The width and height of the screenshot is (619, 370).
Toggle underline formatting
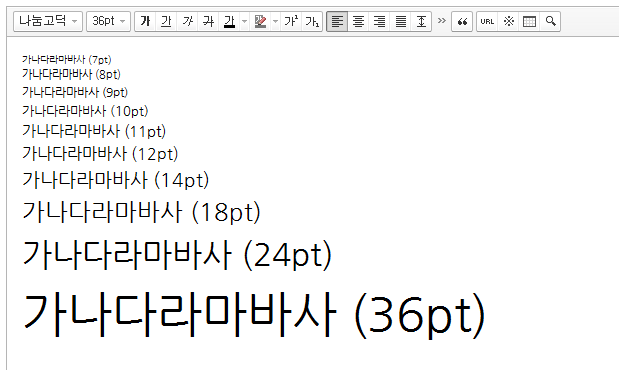pos(166,21)
